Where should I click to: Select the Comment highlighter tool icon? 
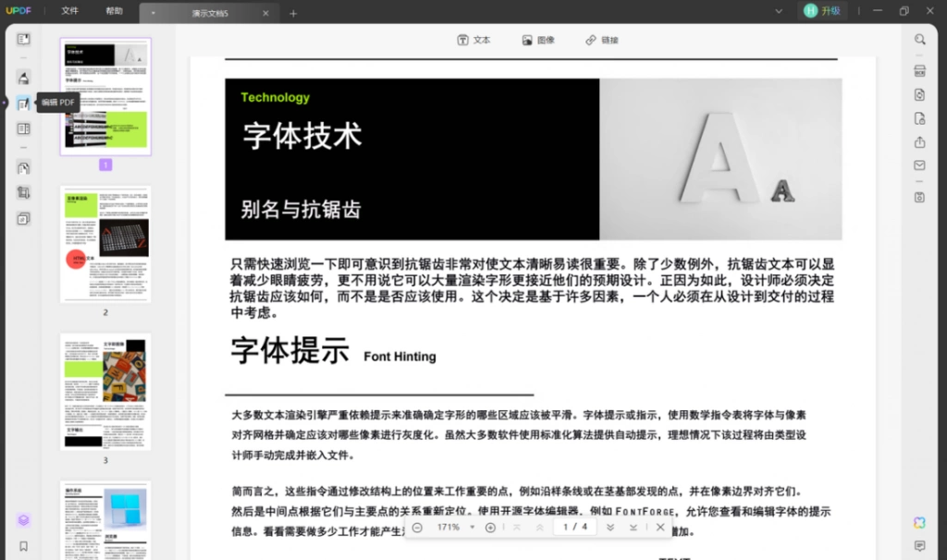pyautogui.click(x=23, y=78)
